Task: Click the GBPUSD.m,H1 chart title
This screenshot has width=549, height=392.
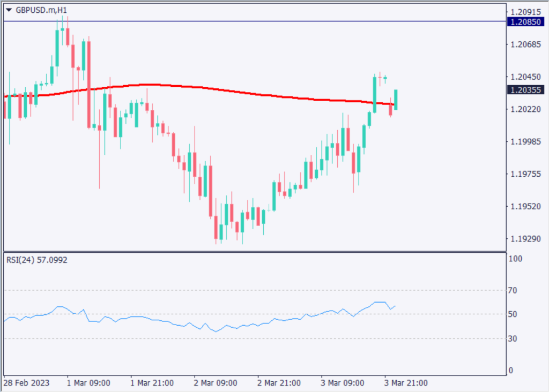Action: [41, 10]
